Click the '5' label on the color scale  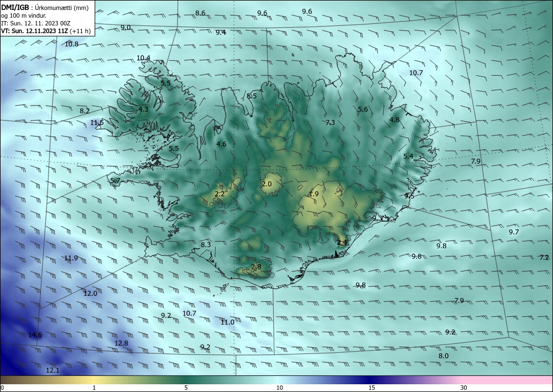pos(186,388)
